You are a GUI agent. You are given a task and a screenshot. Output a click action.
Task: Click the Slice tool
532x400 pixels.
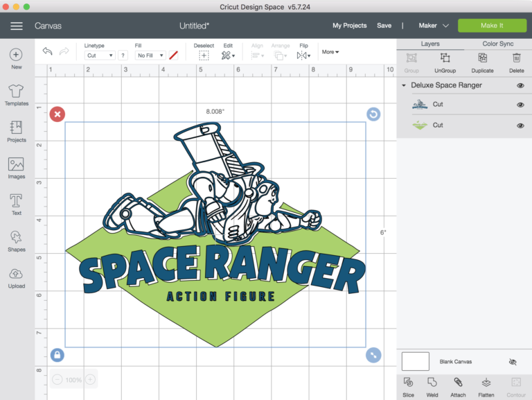pos(408,387)
